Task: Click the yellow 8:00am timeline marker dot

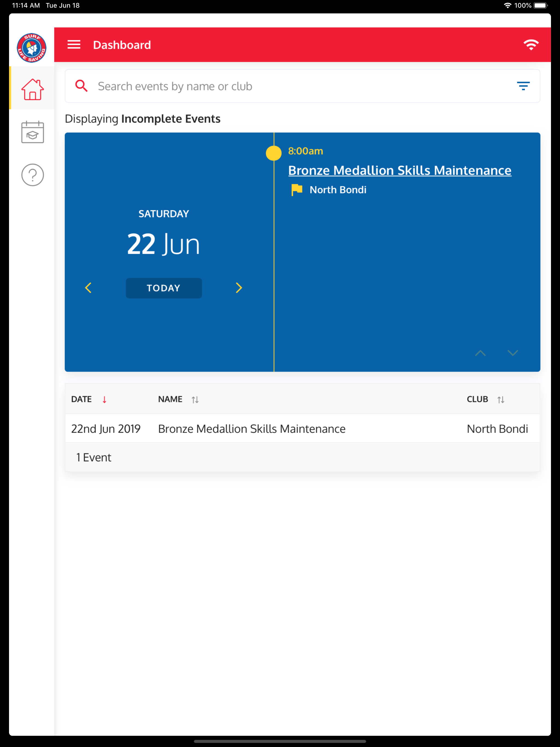Action: pos(274,153)
